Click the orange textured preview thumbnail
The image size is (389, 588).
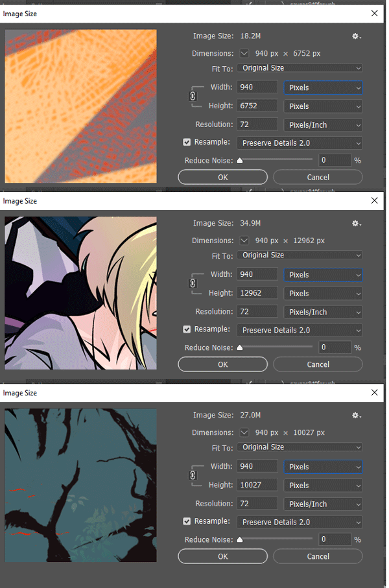tap(80, 106)
